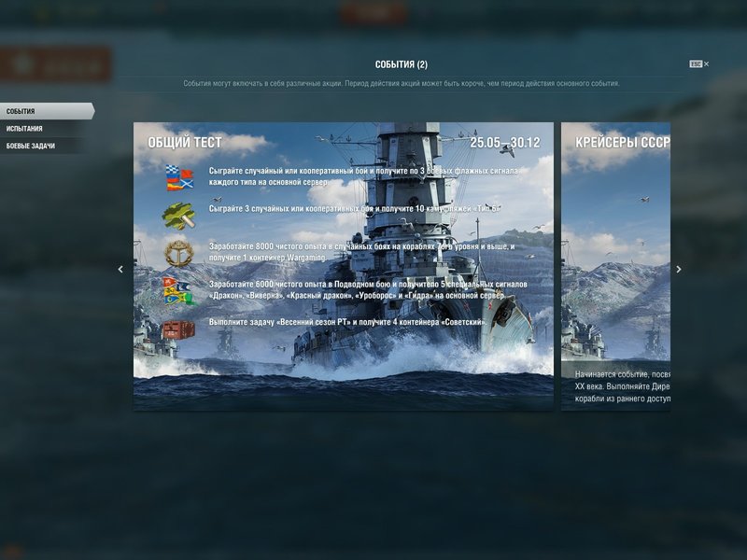
Task: Select task text about Весенний сезон РТ
Action: point(347,322)
